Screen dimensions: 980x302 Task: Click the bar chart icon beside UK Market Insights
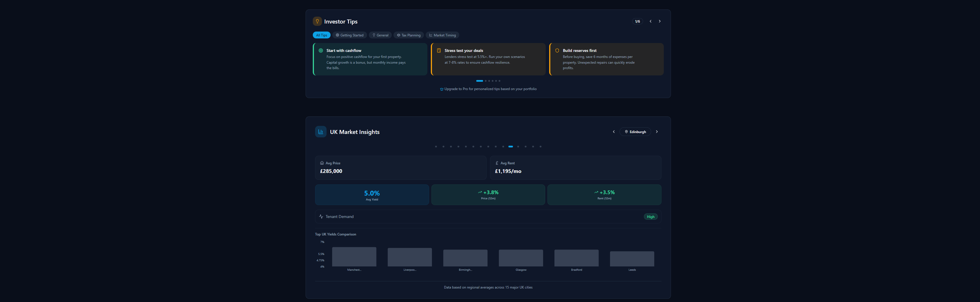321,131
